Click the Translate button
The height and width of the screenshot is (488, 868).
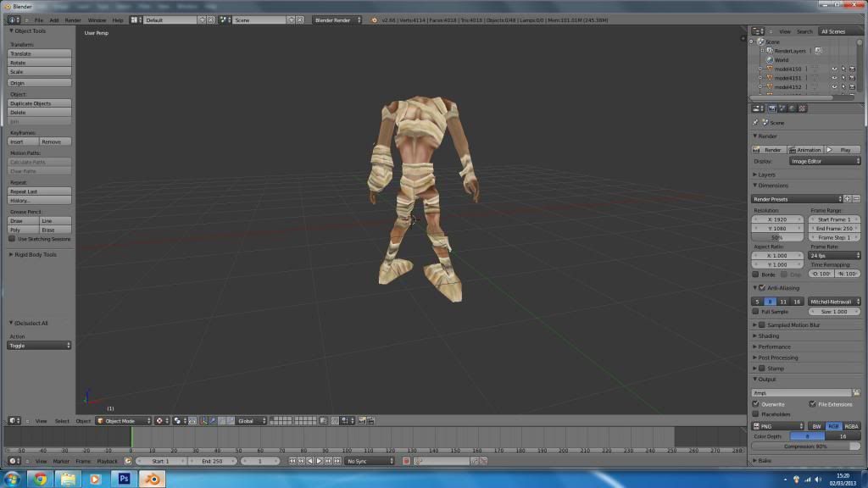(x=39, y=53)
